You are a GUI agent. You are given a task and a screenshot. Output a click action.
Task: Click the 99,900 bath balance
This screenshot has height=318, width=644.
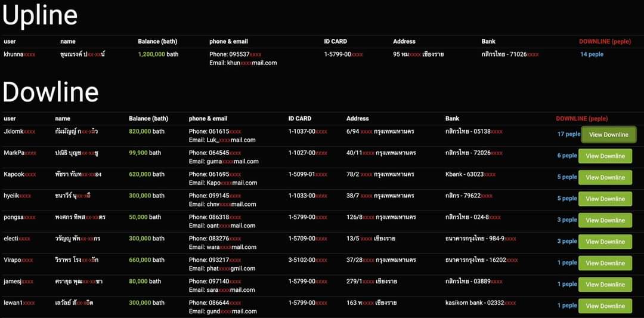click(x=144, y=153)
